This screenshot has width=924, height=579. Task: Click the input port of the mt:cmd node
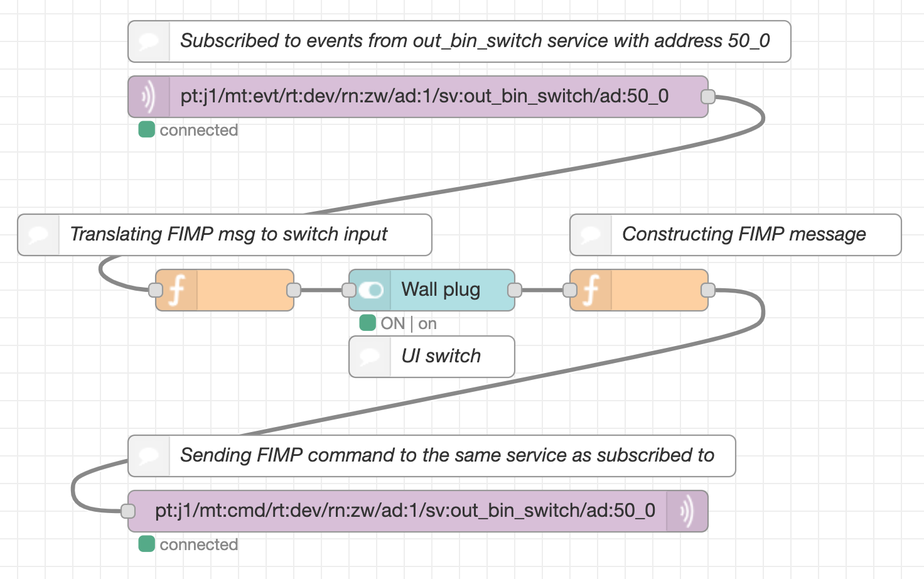click(128, 511)
